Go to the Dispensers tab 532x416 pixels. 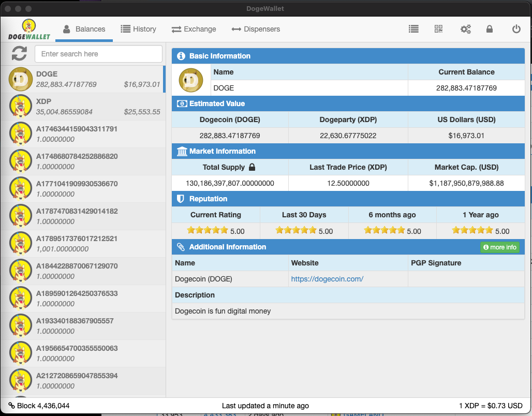click(256, 29)
